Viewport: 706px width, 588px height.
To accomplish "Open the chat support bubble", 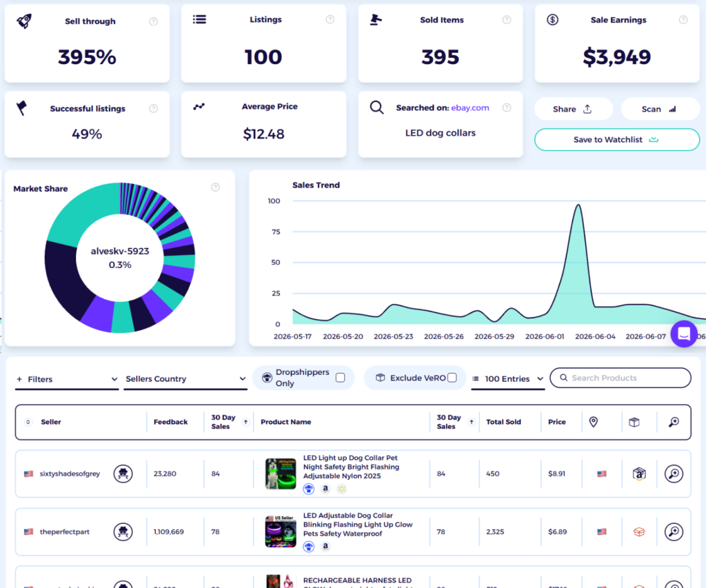I will click(x=684, y=334).
